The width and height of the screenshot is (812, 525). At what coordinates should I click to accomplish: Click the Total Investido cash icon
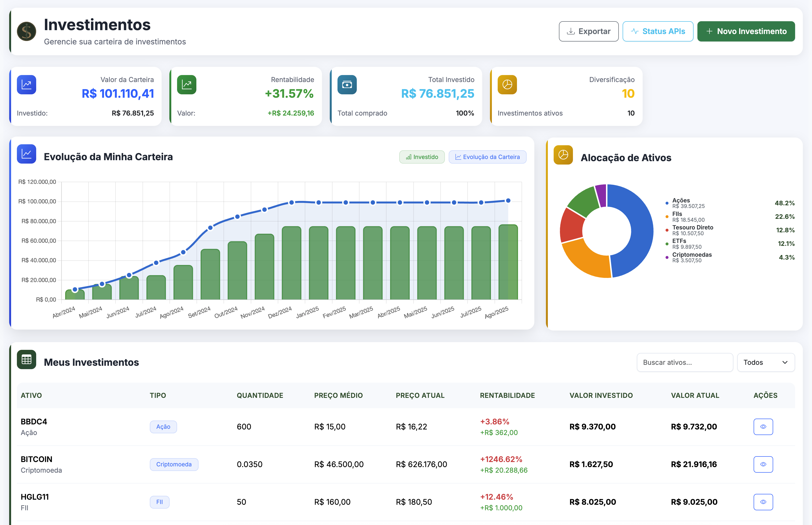[347, 84]
